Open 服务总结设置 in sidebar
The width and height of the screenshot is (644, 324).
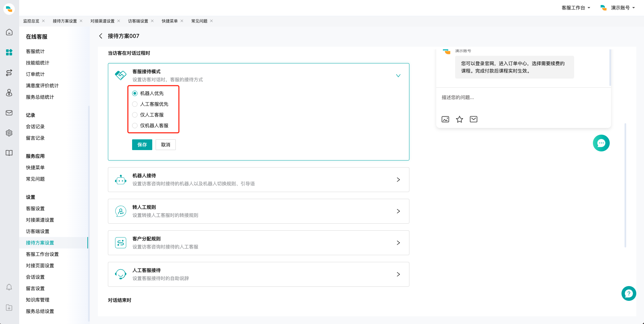[x=40, y=311]
